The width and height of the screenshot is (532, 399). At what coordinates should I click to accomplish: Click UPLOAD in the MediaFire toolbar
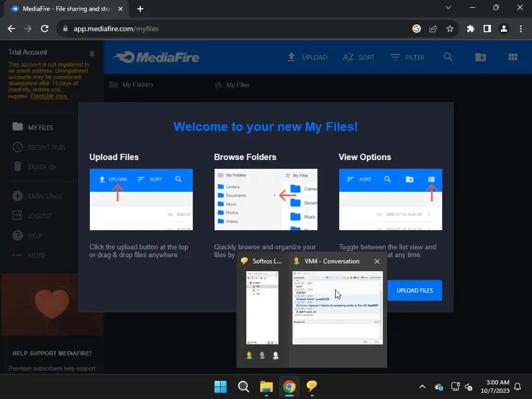(308, 57)
